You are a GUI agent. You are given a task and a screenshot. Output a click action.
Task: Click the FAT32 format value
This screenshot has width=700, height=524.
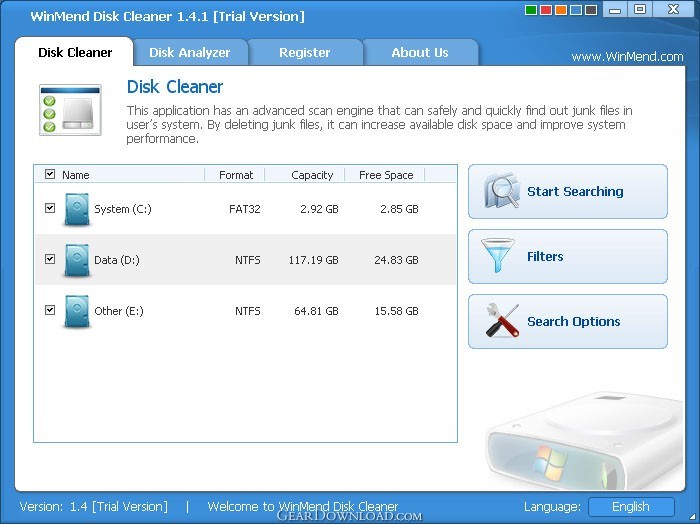point(245,209)
